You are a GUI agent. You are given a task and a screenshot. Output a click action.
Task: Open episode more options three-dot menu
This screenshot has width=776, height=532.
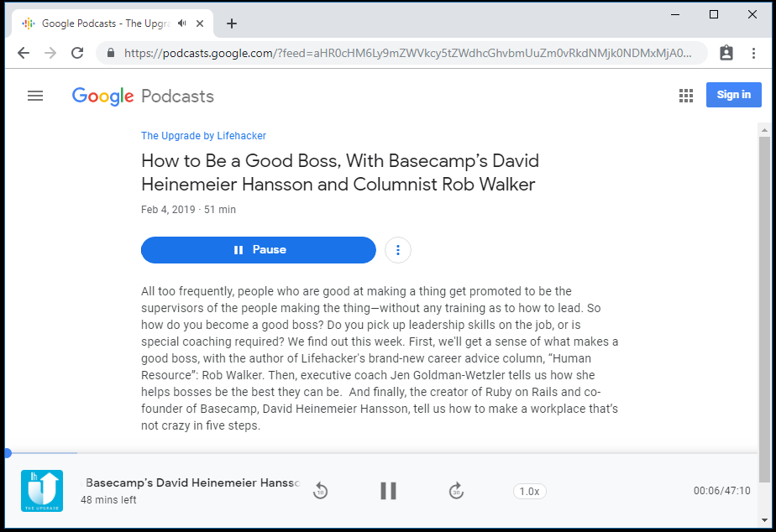[x=398, y=250]
